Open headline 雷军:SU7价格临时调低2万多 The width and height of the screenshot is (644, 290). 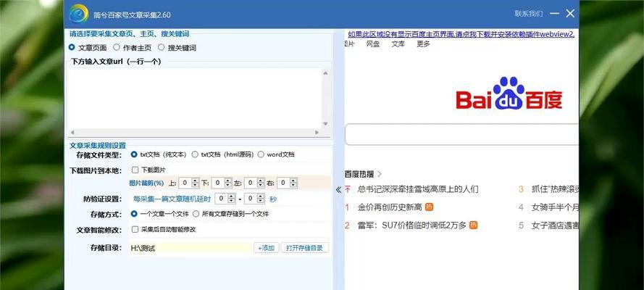[412, 225]
